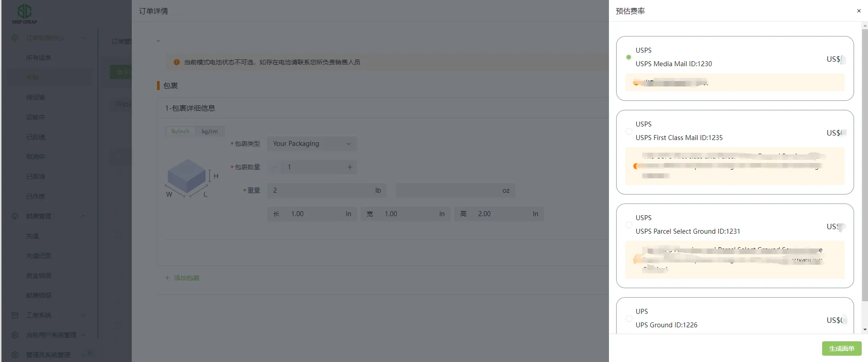Click the Ship Cheap logo

click(x=24, y=14)
